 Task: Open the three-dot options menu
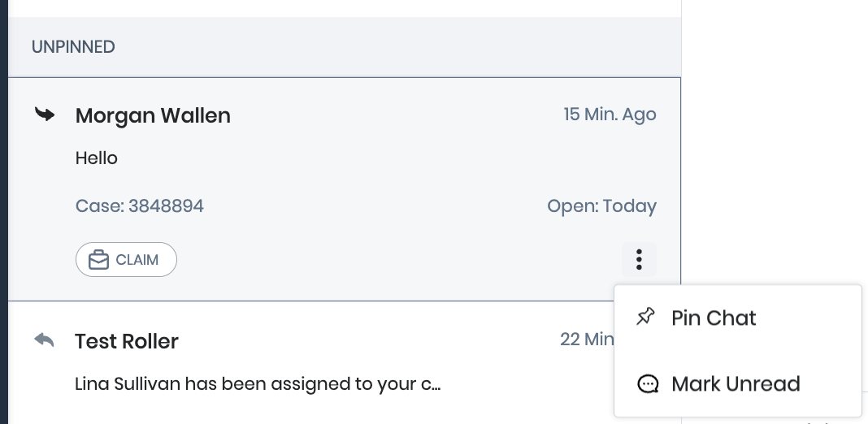click(x=640, y=260)
